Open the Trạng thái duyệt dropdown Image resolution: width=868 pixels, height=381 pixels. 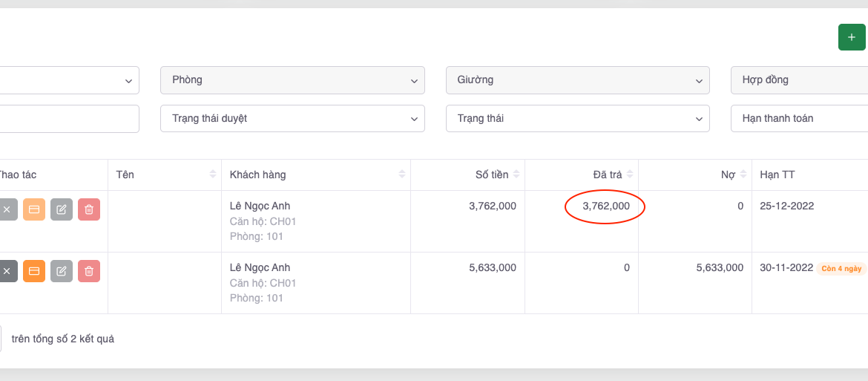pos(292,119)
